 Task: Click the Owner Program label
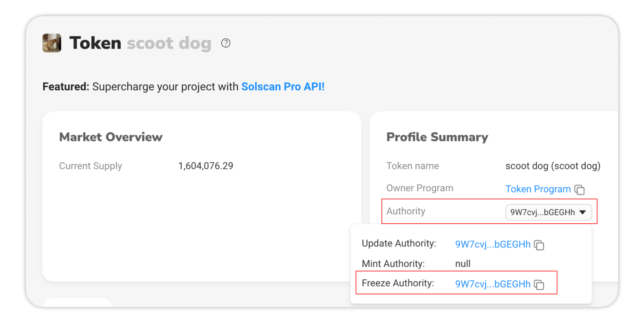pyautogui.click(x=420, y=188)
